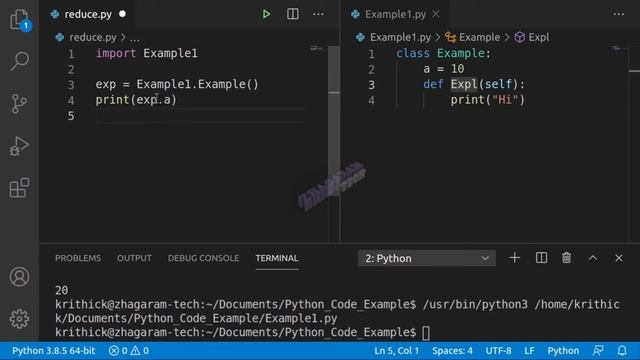The width and height of the screenshot is (640, 360).
Task: Switch to the OUTPUT tab
Action: click(x=134, y=258)
